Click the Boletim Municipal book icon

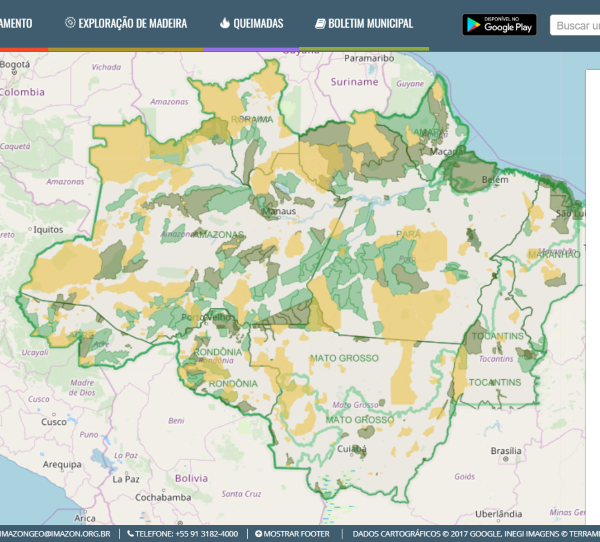[x=320, y=23]
